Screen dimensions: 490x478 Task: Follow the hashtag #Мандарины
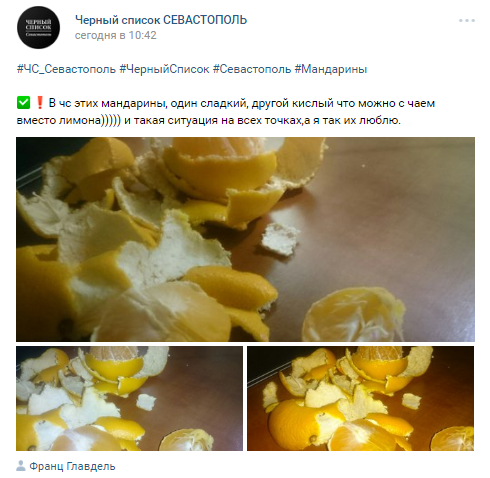[331, 69]
